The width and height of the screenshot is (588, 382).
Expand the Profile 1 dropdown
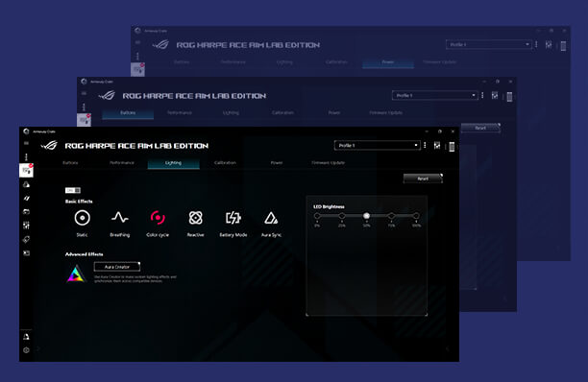(x=378, y=145)
